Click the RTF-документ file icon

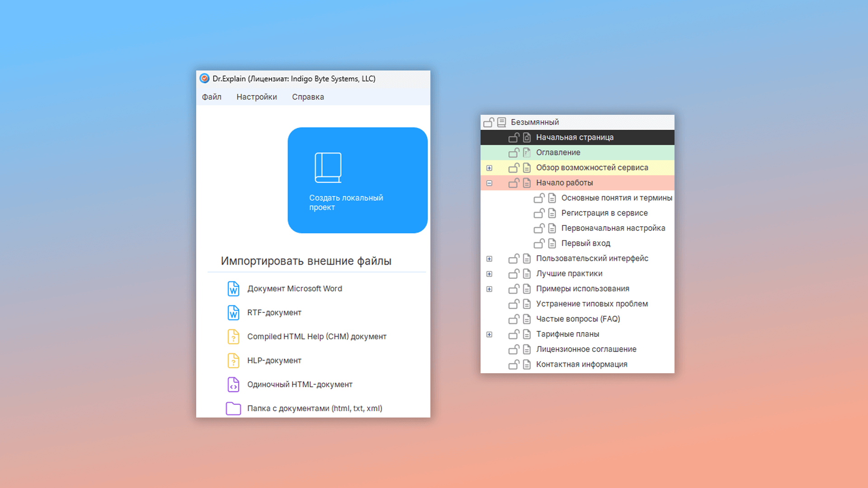coord(233,313)
